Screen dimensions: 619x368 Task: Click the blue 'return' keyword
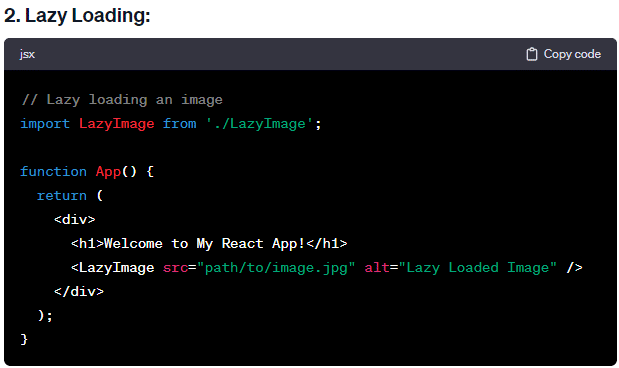pyautogui.click(x=62, y=196)
